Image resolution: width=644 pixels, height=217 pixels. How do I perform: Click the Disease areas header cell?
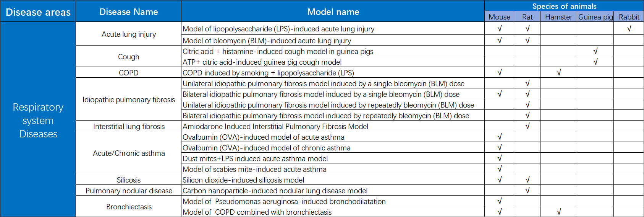38,12
